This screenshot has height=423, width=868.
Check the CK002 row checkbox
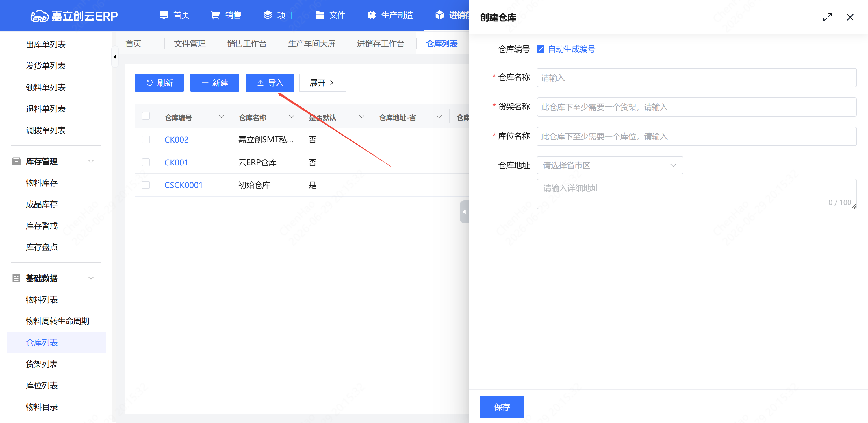pos(146,139)
